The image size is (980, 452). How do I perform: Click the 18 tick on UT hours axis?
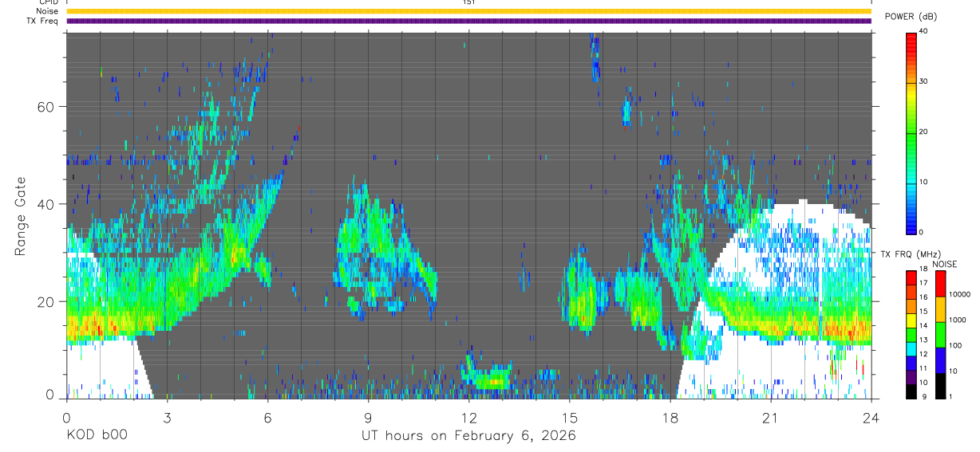pos(670,416)
